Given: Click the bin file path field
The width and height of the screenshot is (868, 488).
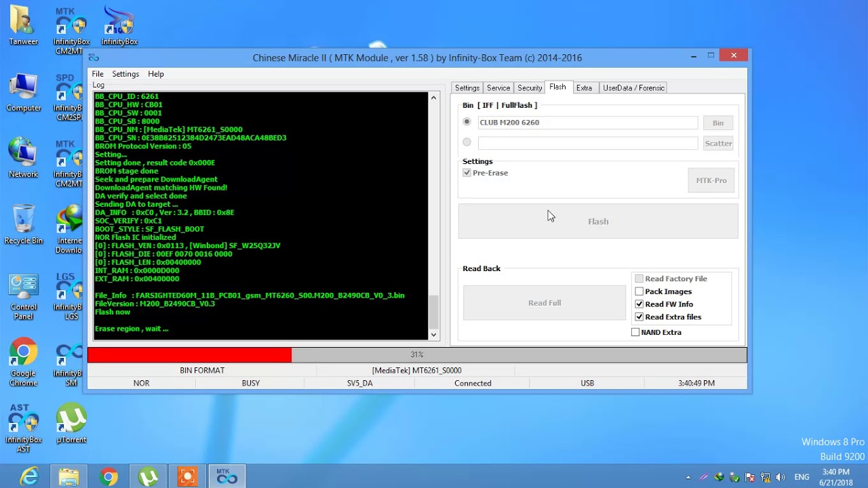Looking at the screenshot, I should (587, 123).
